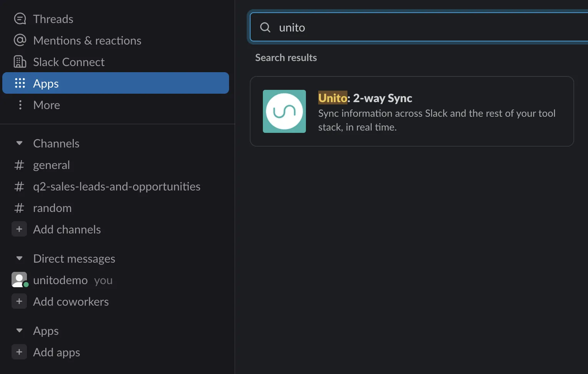Click the Slack Connect building icon

coord(20,62)
